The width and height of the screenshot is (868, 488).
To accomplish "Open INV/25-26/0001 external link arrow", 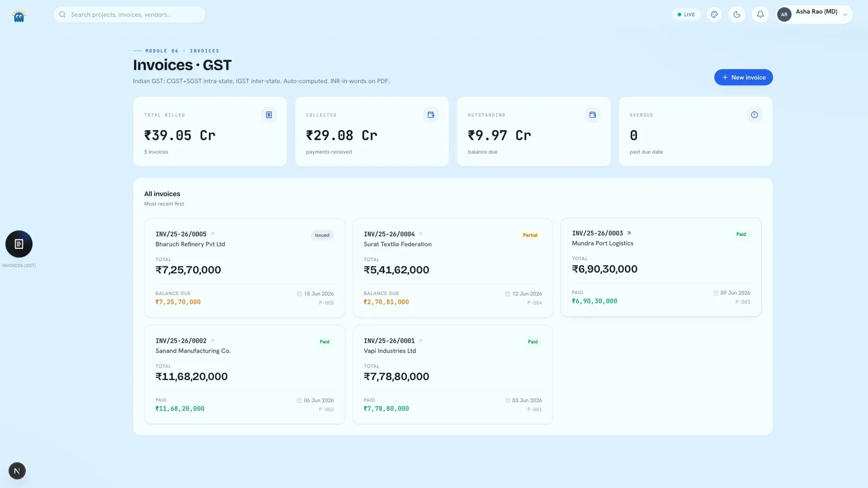I will (420, 341).
